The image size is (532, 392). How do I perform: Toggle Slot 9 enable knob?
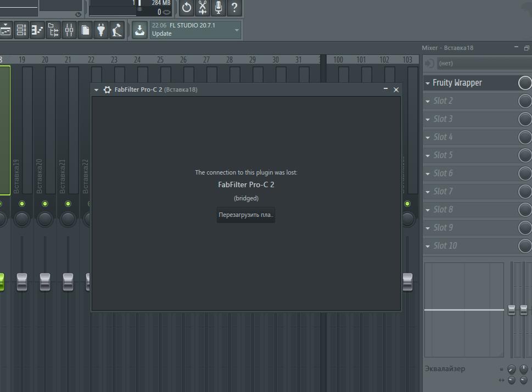coord(525,228)
